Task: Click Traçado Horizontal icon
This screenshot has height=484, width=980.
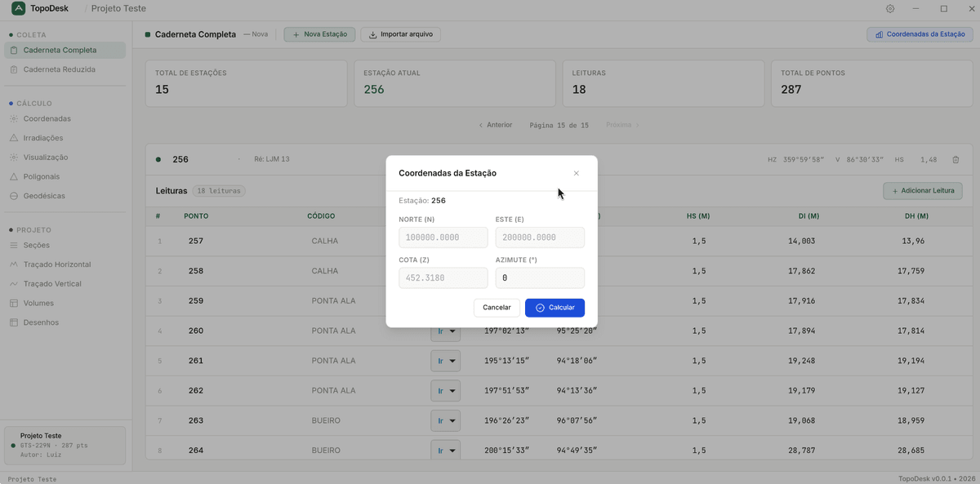Action: [x=14, y=264]
